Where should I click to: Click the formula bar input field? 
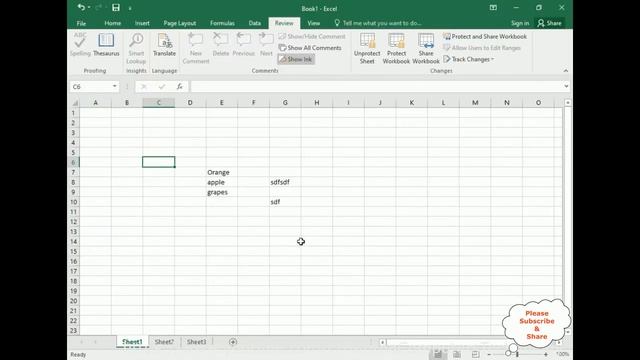click(x=376, y=86)
